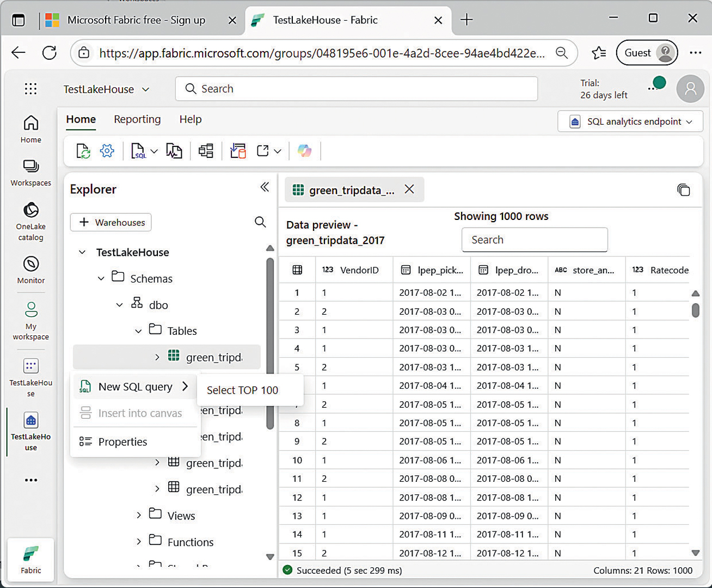Open the export icon's ribbon dropdown arrow
Image resolution: width=712 pixels, height=588 pixels.
[x=278, y=151]
